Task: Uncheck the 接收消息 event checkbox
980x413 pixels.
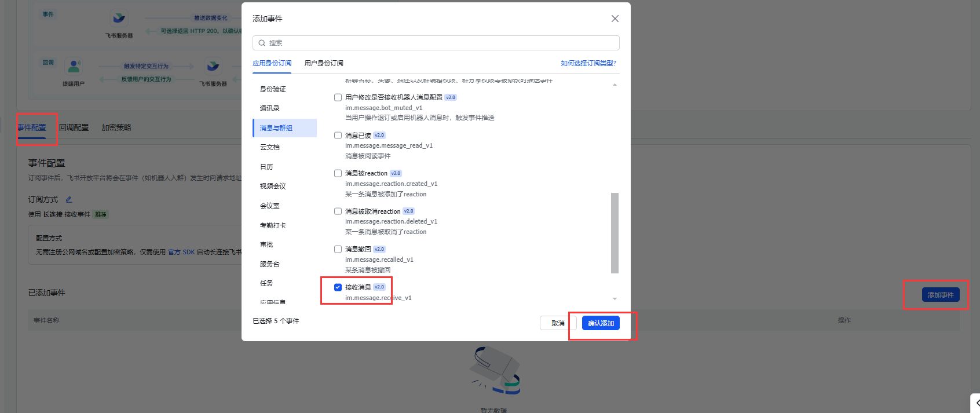Action: click(x=338, y=287)
